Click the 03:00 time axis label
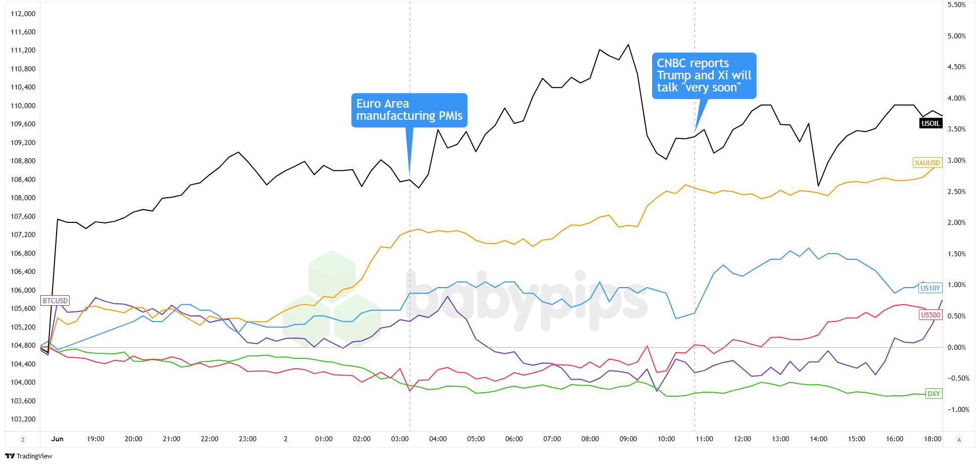Viewport: 980px width, 465px height. 400,439
